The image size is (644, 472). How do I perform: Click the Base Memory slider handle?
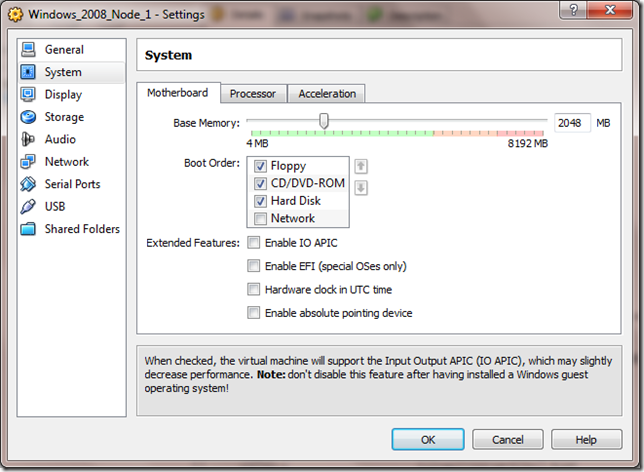[324, 121]
